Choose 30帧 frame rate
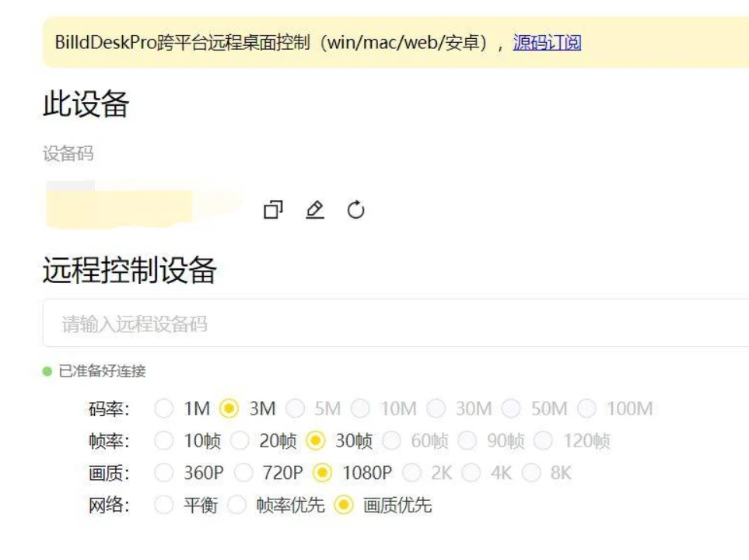The image size is (749, 560). (315, 441)
